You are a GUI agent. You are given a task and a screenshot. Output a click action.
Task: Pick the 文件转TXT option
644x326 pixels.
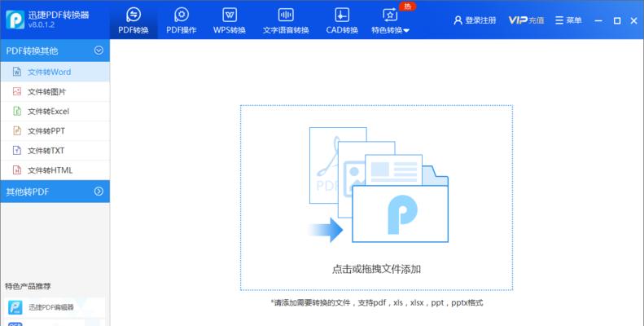[55, 151]
